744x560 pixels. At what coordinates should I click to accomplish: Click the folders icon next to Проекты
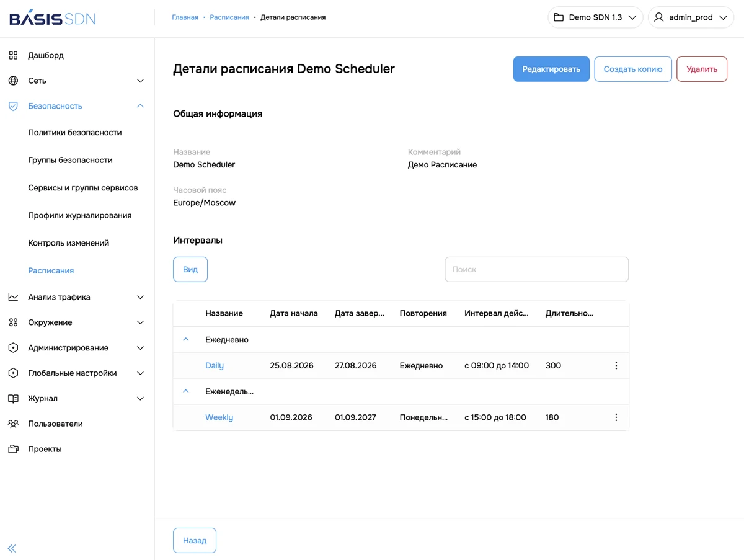click(x=13, y=449)
